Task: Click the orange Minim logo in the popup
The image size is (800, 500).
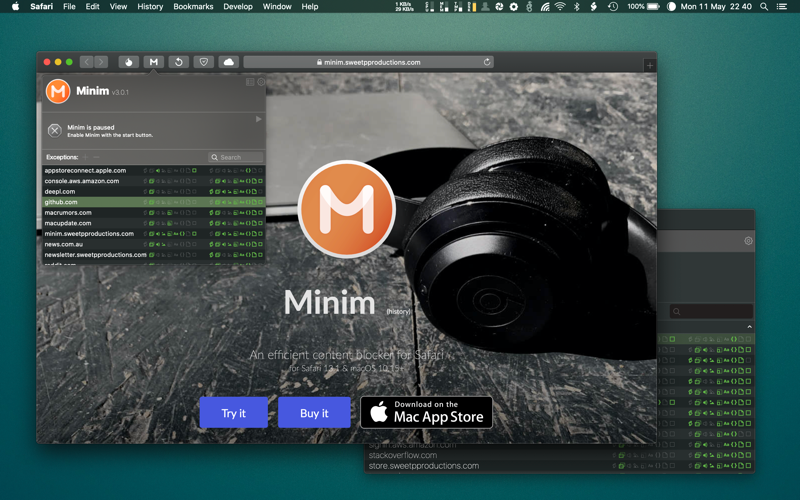Action: pyautogui.click(x=58, y=91)
